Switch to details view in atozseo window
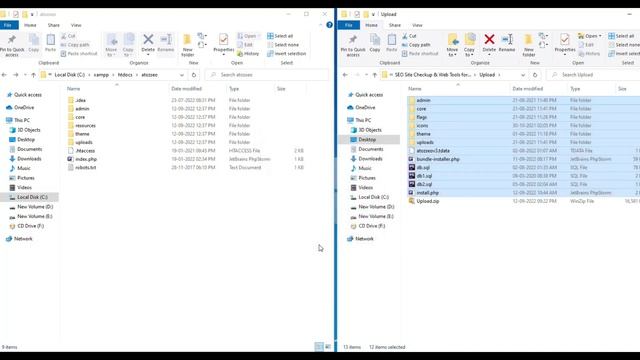640x360 pixels. tap(319, 347)
